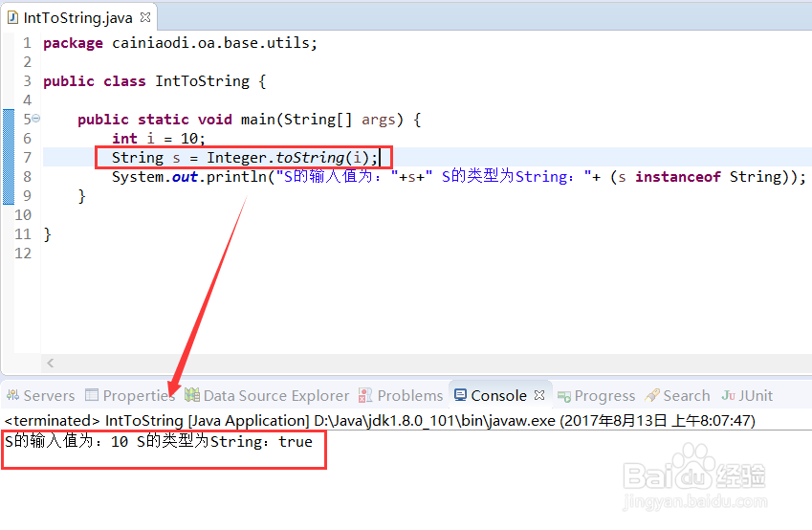The width and height of the screenshot is (812, 530).
Task: Open the Servers view tab
Action: coord(41,396)
